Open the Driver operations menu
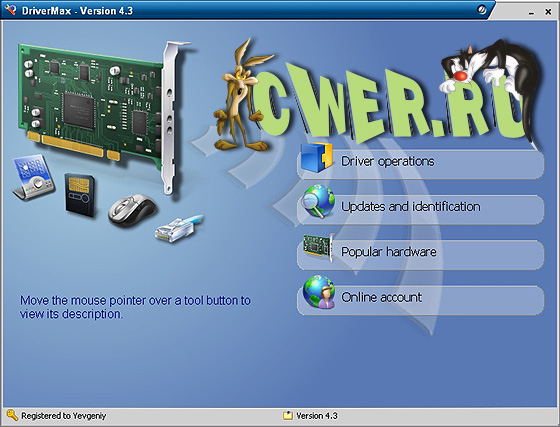Viewport: 560px width, 427px height. click(x=421, y=164)
